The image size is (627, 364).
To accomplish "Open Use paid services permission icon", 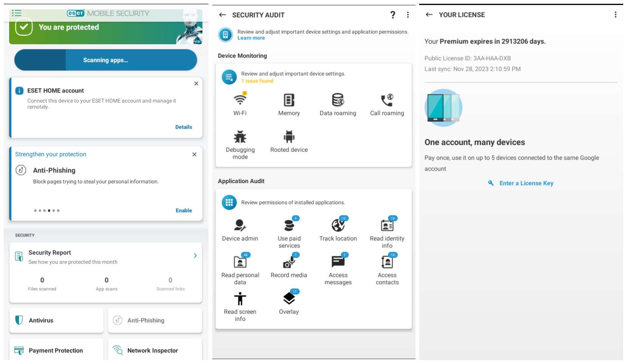I will (x=289, y=225).
